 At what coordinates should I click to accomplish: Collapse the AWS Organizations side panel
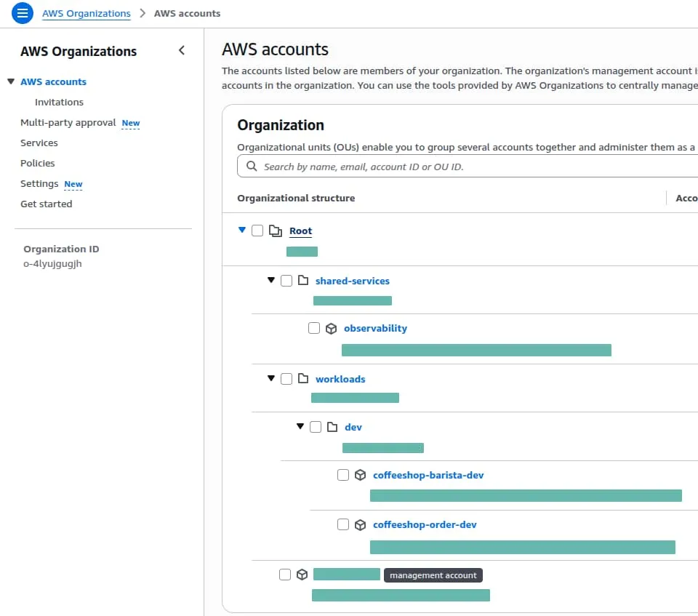pyautogui.click(x=181, y=51)
